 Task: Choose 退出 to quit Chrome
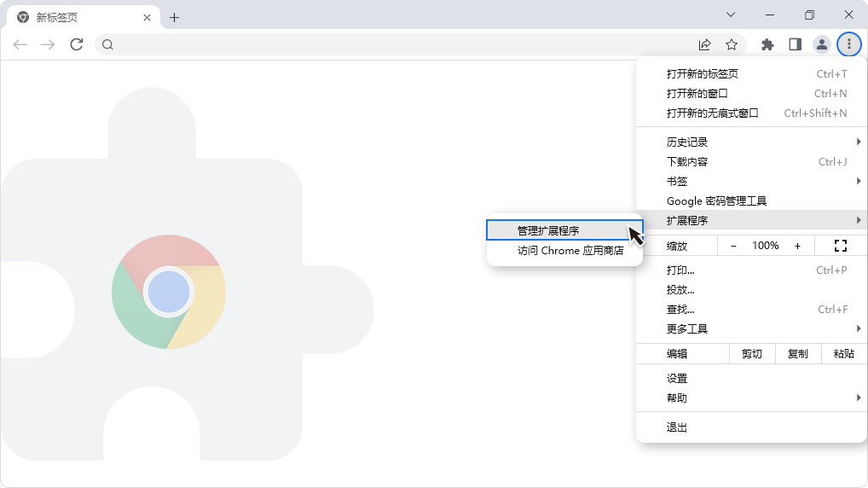751,427
